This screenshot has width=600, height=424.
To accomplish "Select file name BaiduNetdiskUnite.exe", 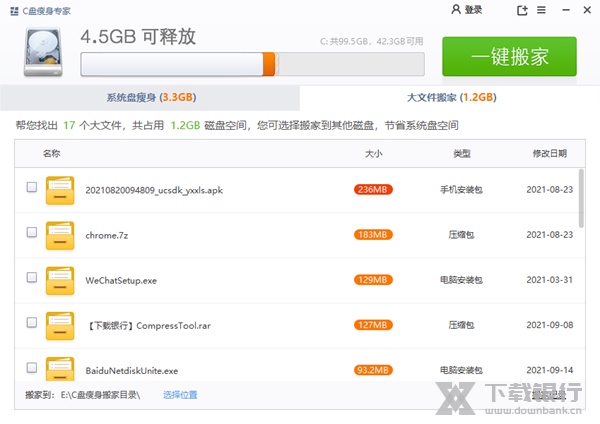I will pyautogui.click(x=132, y=371).
